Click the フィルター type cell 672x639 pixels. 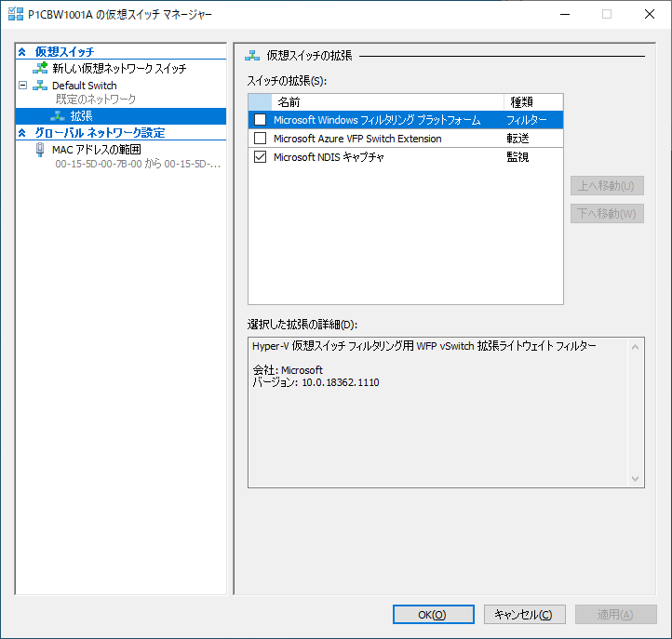[x=526, y=120]
